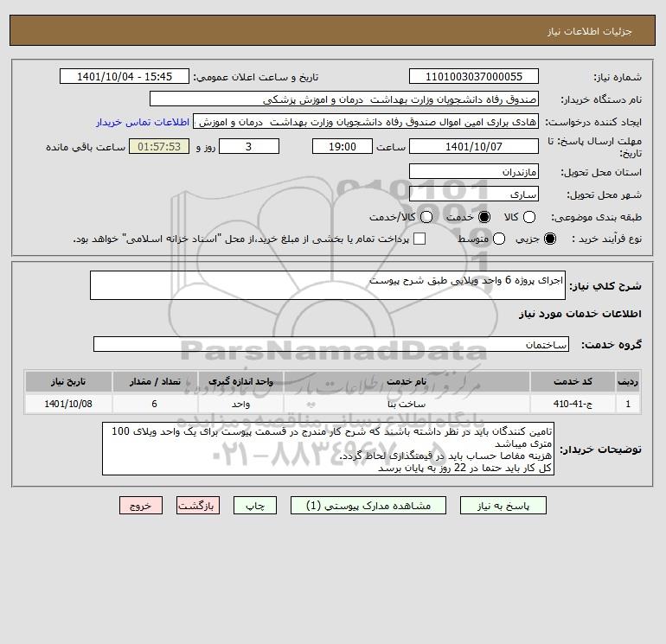This screenshot has height=644, width=666.
Task: Click the خروج exit button
Action: coord(141,506)
